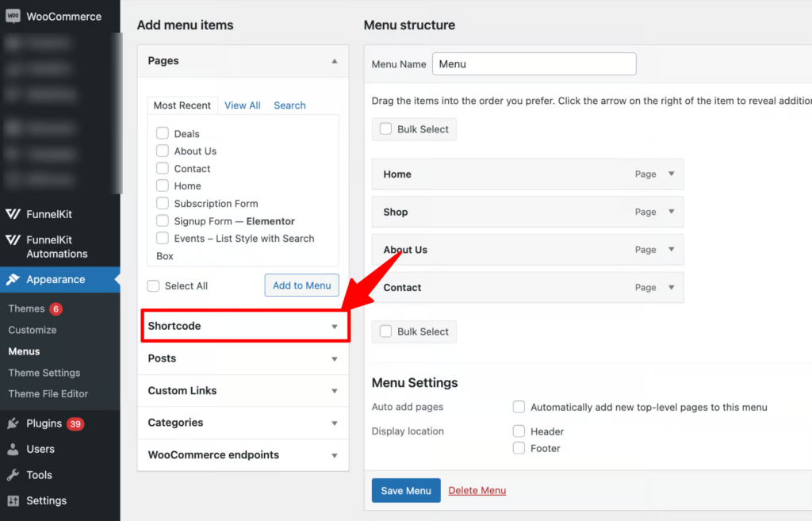Screen dimensions: 812x521
Task: Click the Delete Menu link
Action: coord(477,490)
